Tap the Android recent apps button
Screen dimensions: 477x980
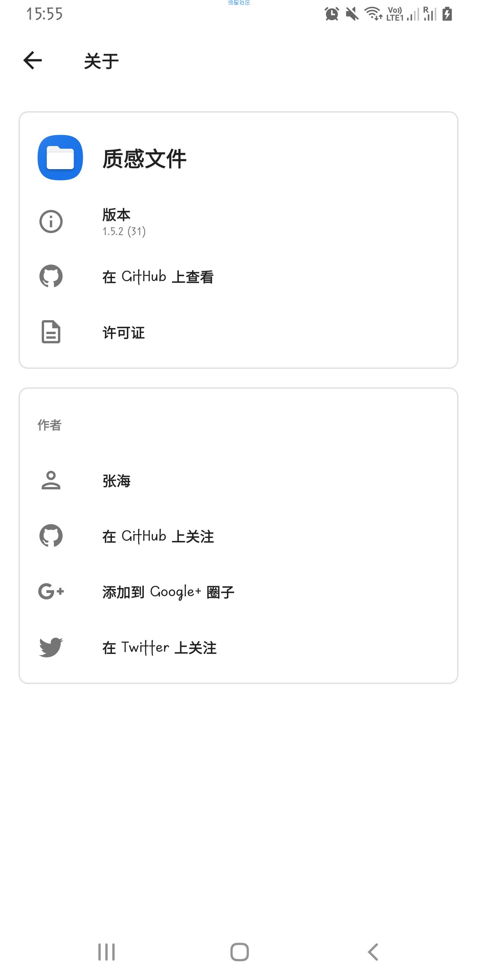[x=106, y=952]
